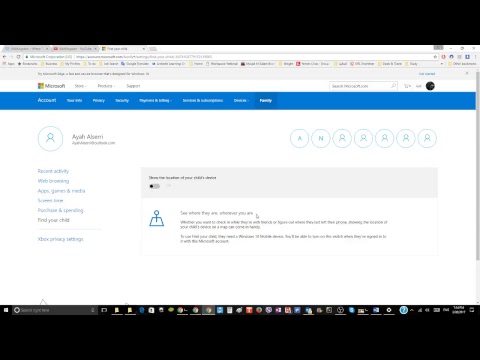Image resolution: width=480 pixels, height=360 pixels.
Task: Reload the current page
Action: pyautogui.click(x=19, y=57)
